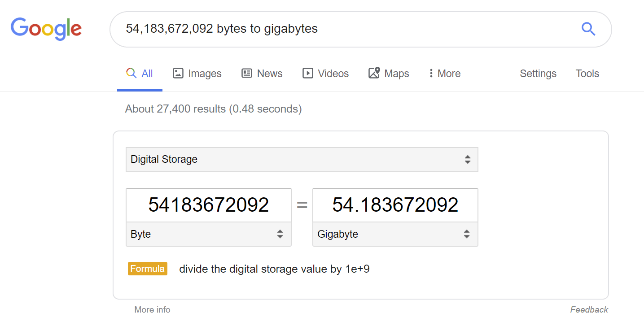Edit the search query text

221,28
